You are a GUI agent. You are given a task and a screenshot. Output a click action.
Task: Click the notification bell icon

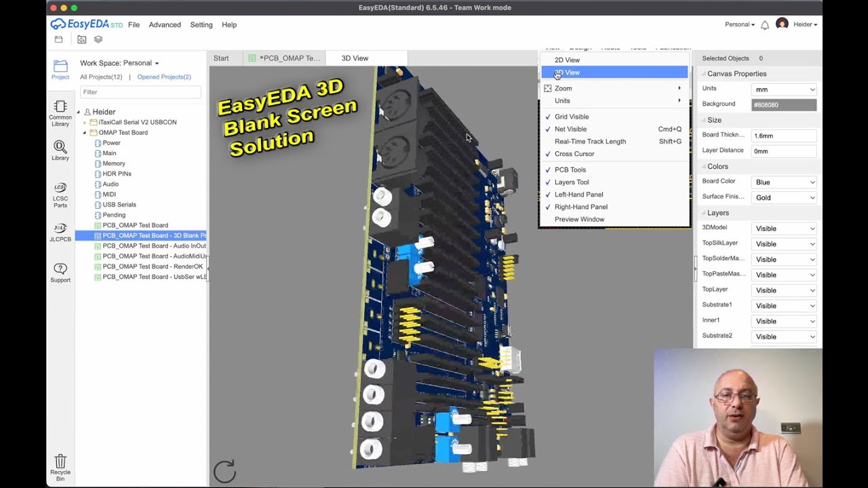(x=765, y=24)
